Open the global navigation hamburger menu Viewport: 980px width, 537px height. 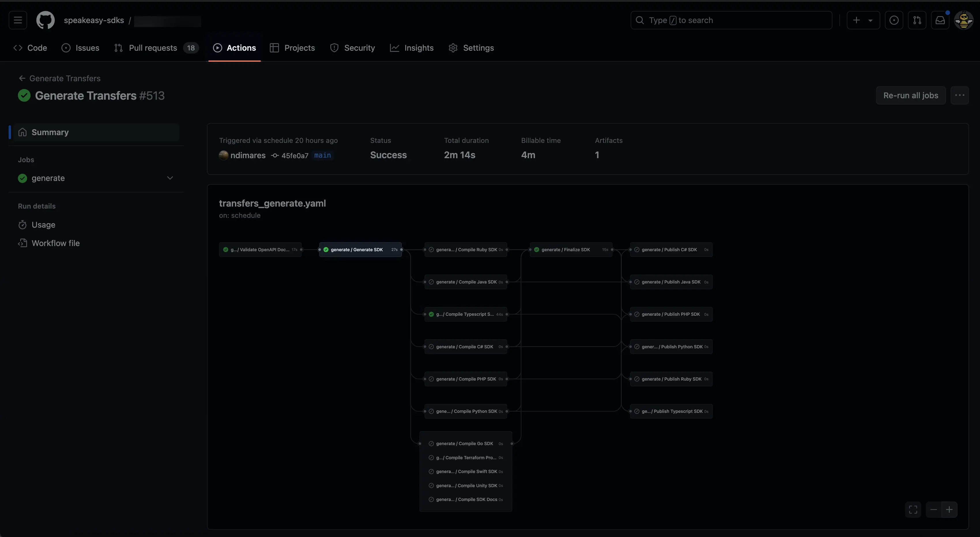(18, 20)
